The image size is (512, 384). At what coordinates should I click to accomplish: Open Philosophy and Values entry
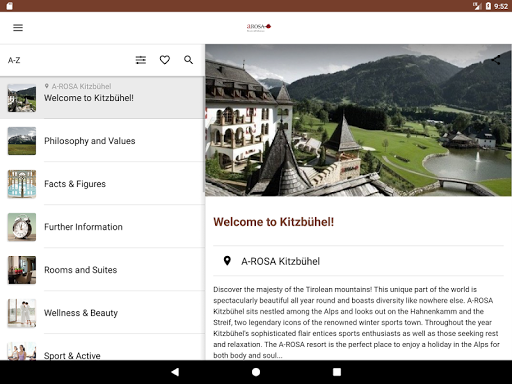(x=102, y=141)
